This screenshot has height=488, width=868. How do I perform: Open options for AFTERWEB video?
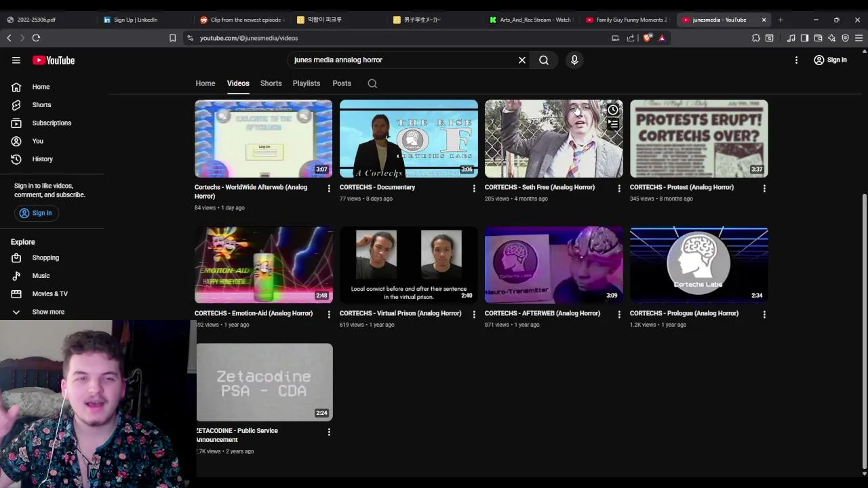[619, 314]
